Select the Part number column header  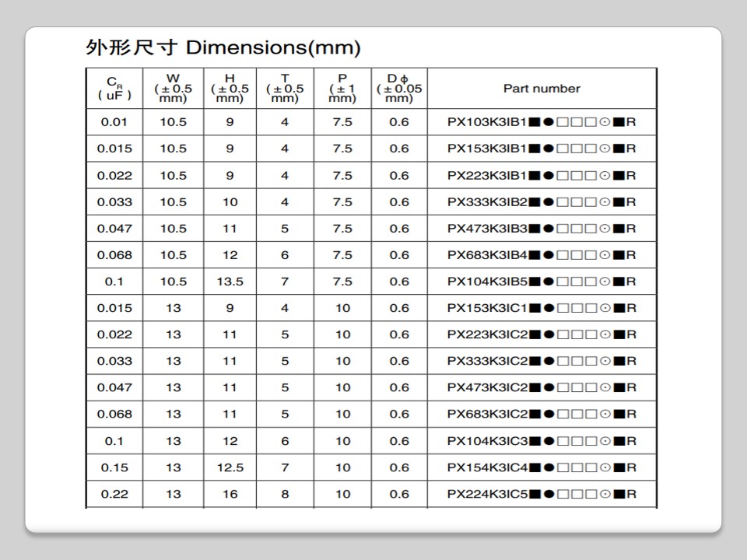click(542, 89)
